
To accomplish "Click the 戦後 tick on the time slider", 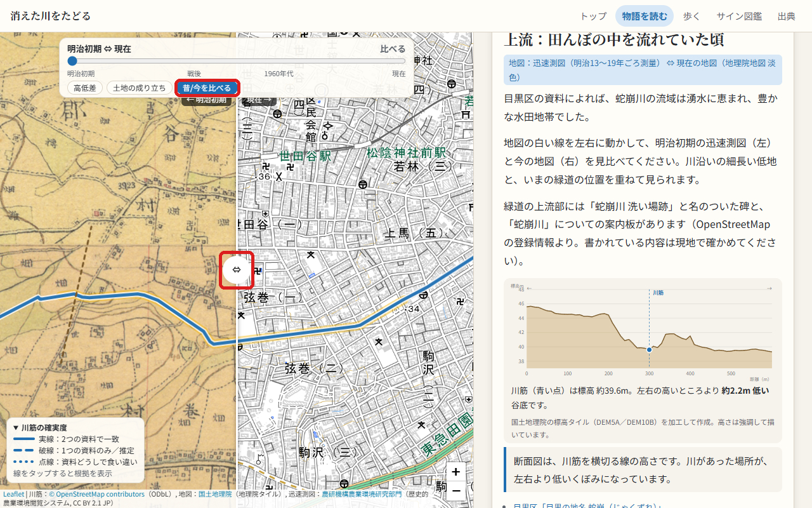I will tap(194, 74).
